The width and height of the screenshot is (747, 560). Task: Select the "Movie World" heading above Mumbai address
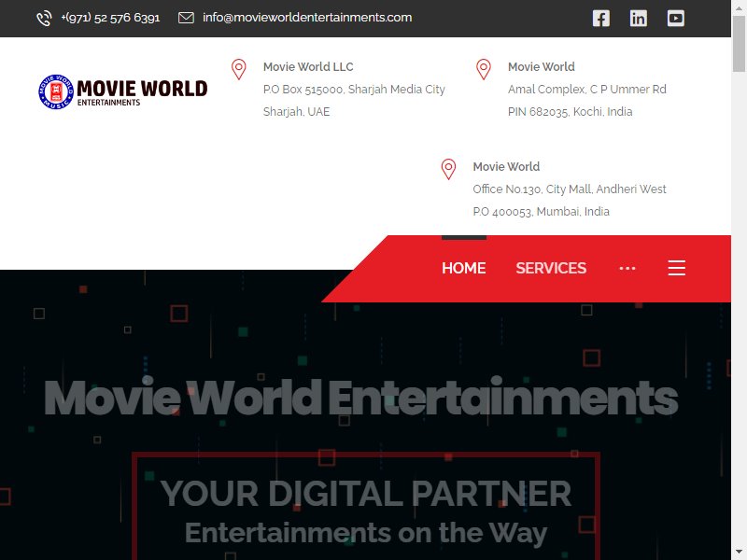coord(506,167)
